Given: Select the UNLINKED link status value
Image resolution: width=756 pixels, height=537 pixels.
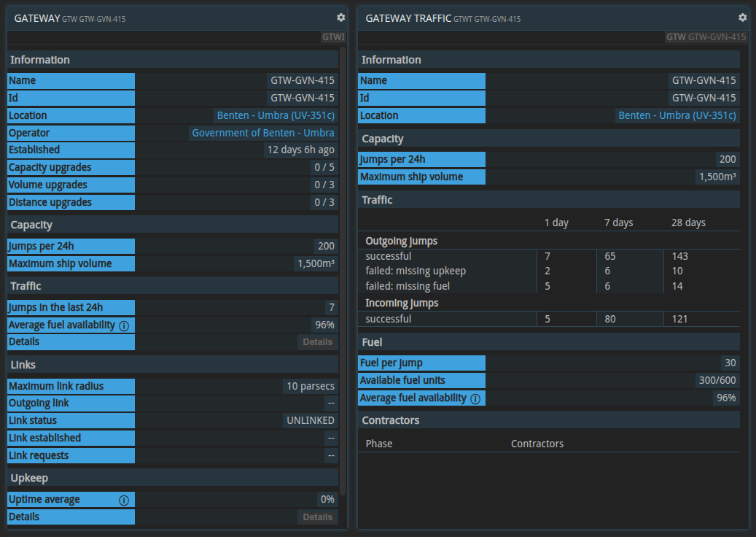Looking at the screenshot, I should click(x=311, y=420).
